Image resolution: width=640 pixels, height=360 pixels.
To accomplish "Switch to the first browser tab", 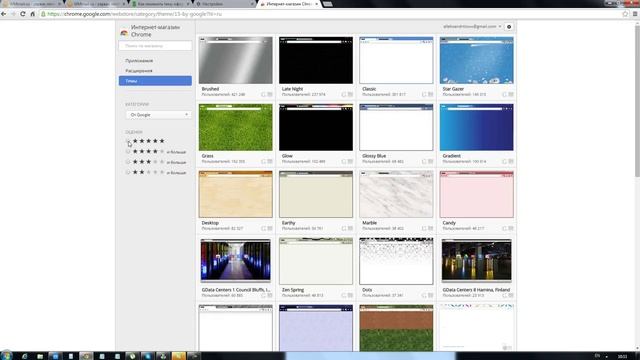I will (x=32, y=4).
